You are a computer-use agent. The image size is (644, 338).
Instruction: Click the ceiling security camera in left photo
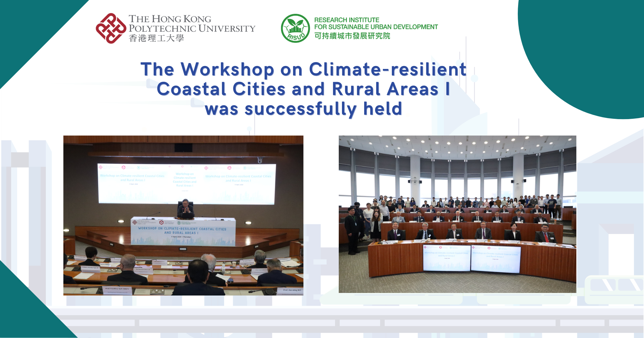click(260, 160)
